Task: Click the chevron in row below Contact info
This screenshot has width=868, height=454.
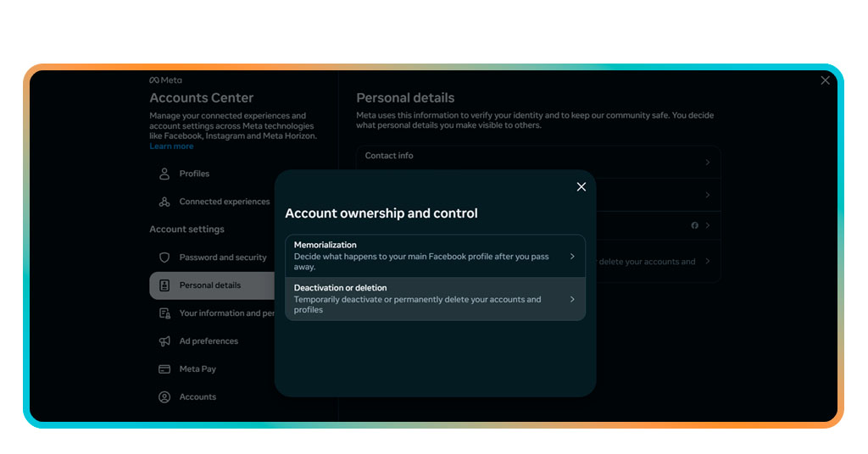Action: tap(708, 195)
